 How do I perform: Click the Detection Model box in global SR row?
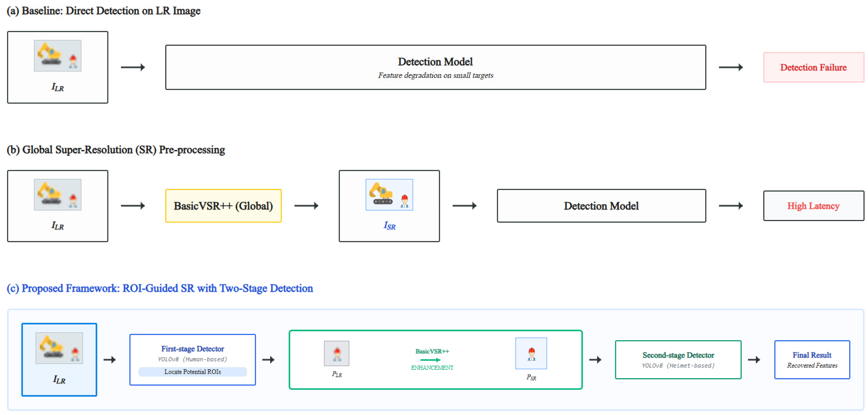coord(601,206)
